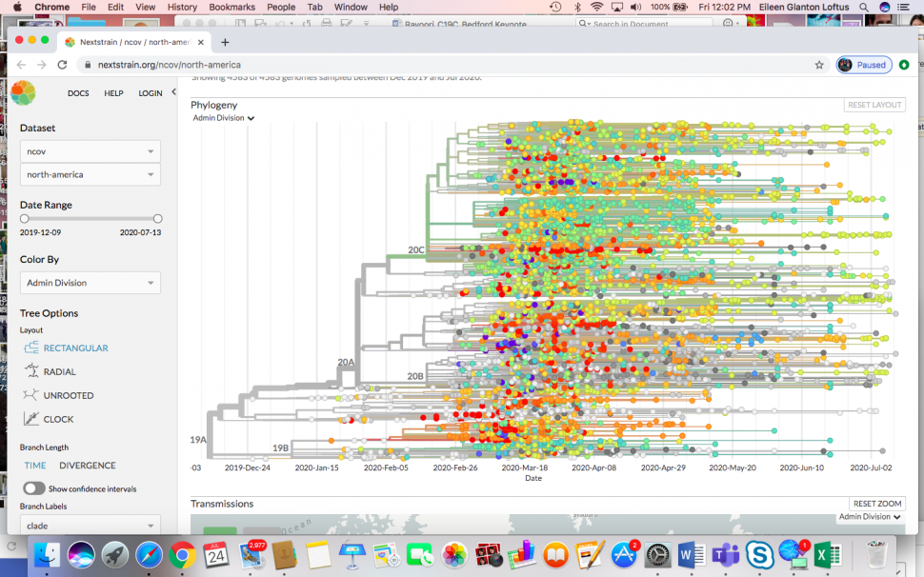Open a new browser tab

point(226,42)
